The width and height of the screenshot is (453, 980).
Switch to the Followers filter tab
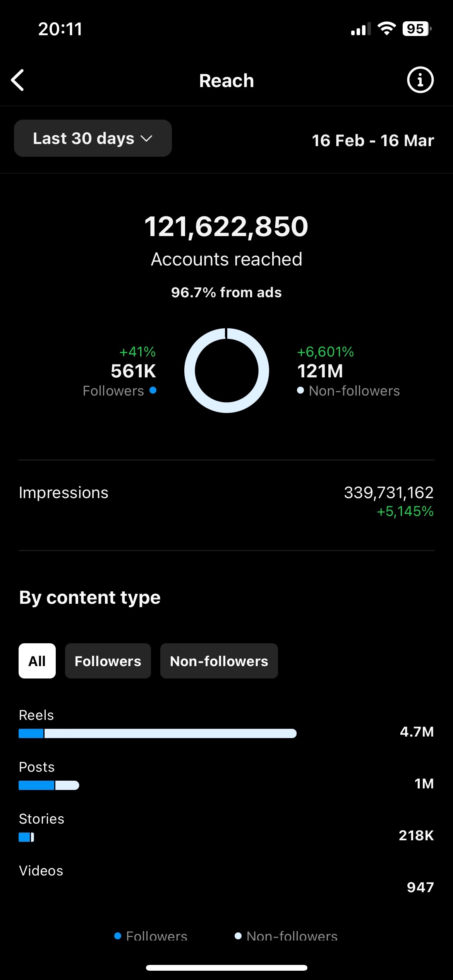click(108, 661)
